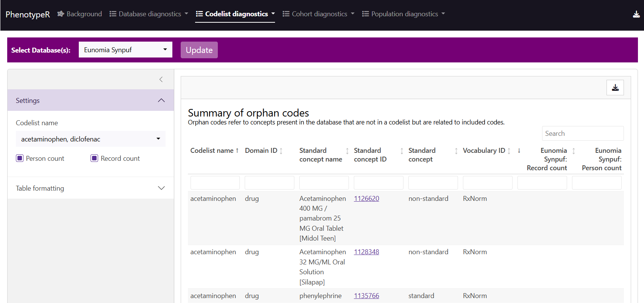Toggle the Person count checkbox
644x303 pixels.
(20, 158)
